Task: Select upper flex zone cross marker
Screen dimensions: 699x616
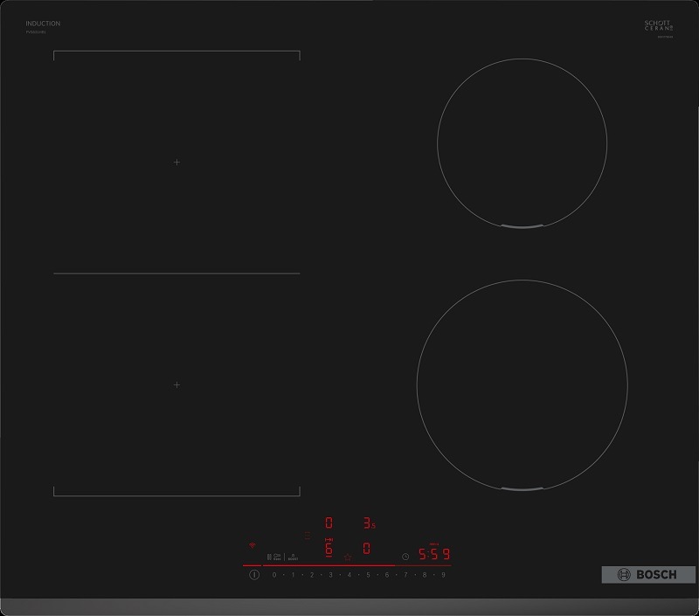Action: pyautogui.click(x=176, y=163)
